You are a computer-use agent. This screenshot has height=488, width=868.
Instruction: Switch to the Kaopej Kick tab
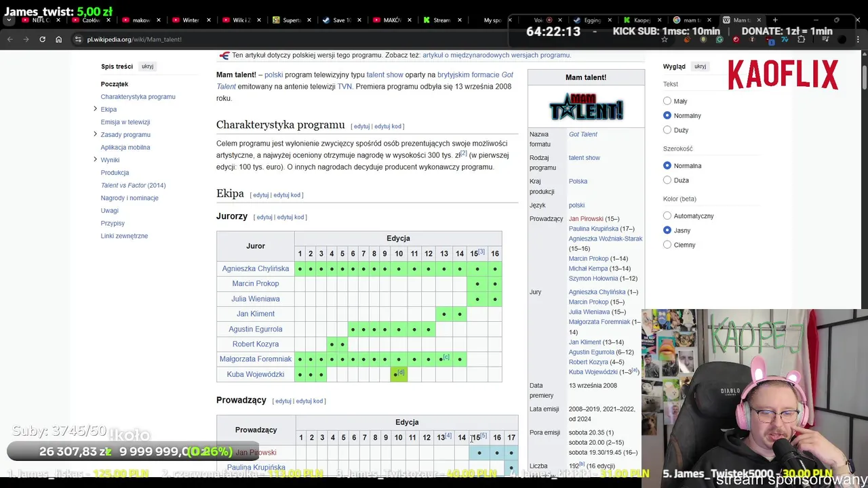[x=642, y=20]
